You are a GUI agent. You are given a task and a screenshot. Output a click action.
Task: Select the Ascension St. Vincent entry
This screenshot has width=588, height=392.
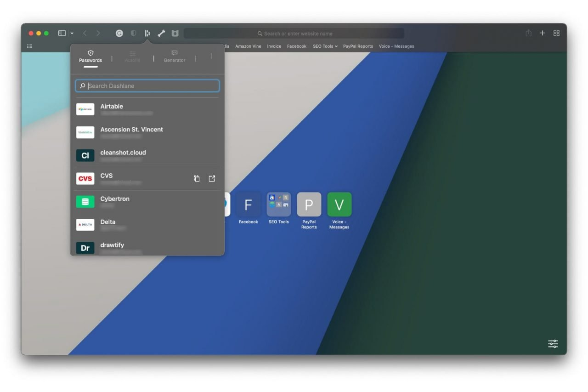[147, 132]
